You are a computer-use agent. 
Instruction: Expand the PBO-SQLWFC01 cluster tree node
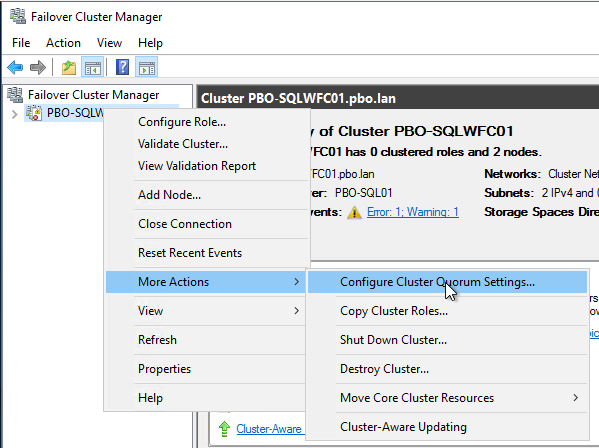tap(15, 114)
